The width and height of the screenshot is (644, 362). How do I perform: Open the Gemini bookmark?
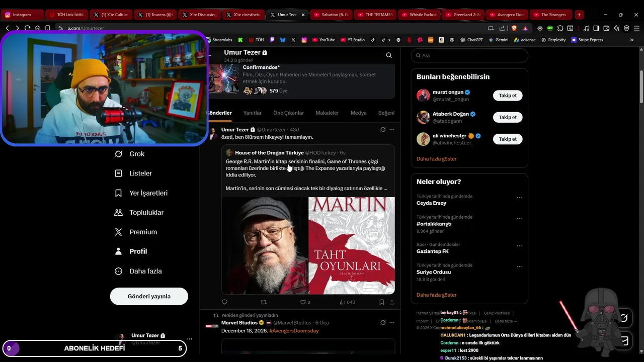498,40
